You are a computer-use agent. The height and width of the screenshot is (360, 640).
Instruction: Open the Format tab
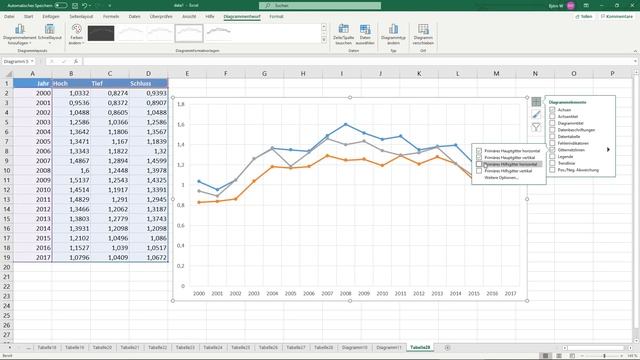tap(276, 16)
